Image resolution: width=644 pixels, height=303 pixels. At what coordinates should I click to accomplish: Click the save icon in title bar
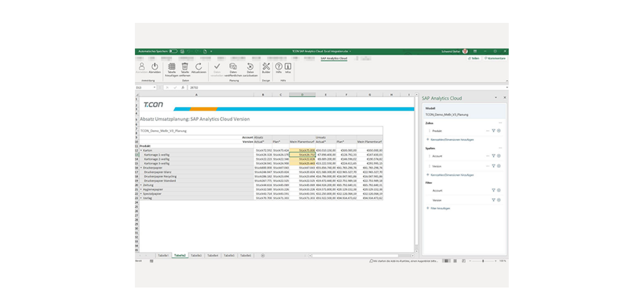(x=182, y=51)
